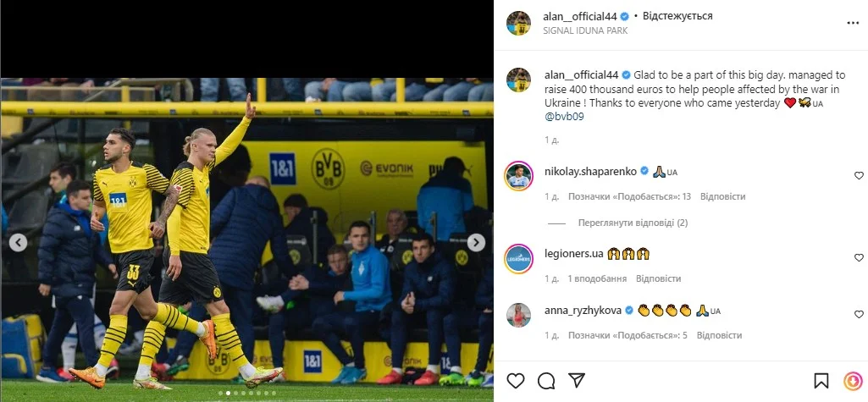Screen dimensions: 868x402
Task: Click the orange download extension icon
Action: coord(853,381)
